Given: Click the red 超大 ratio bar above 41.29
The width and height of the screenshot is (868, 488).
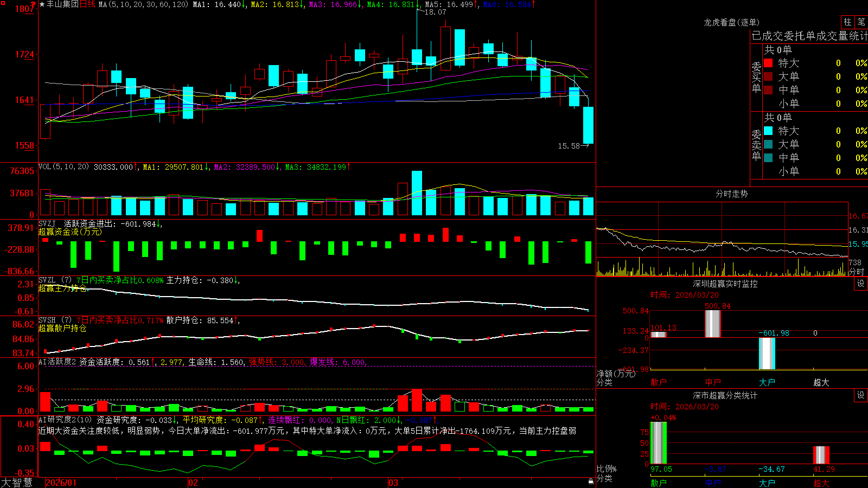Looking at the screenshot, I should click(x=821, y=455).
